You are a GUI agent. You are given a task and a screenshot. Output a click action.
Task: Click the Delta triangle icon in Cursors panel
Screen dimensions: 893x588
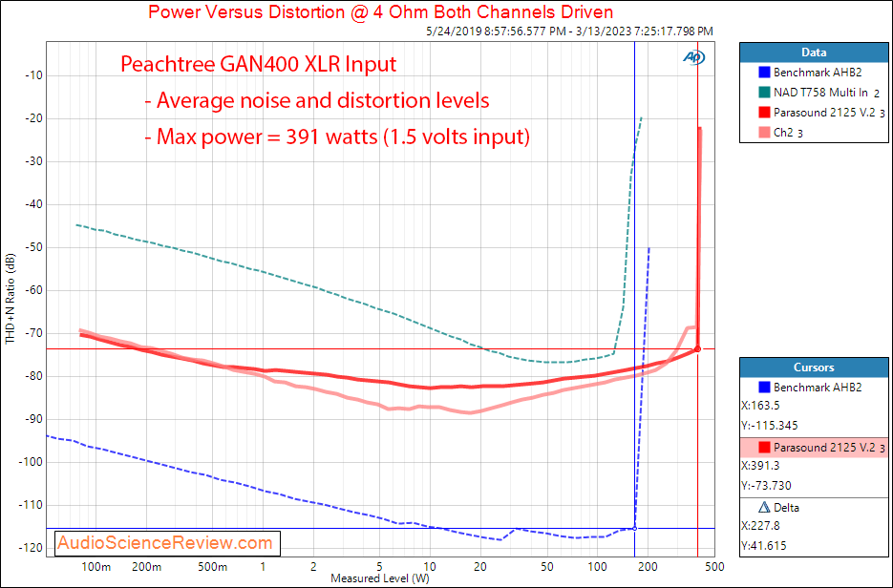764,507
